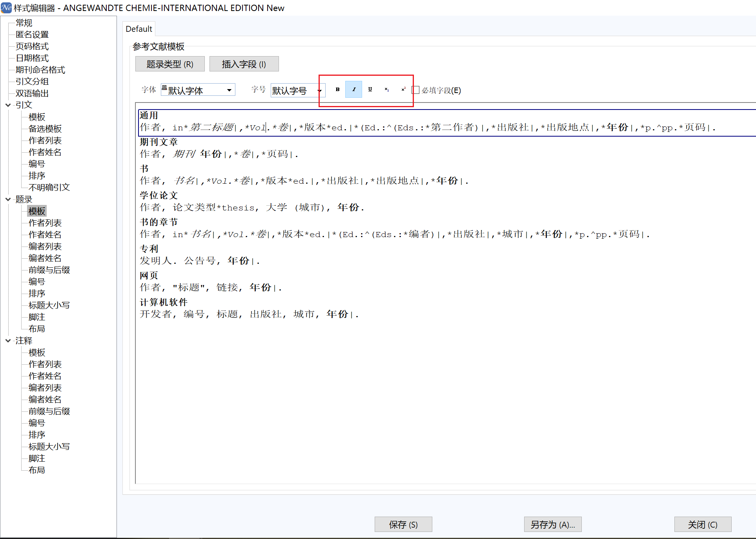The height and width of the screenshot is (539, 756).
Task: Click the NoteExpress app icon in title bar
Action: [6, 7]
